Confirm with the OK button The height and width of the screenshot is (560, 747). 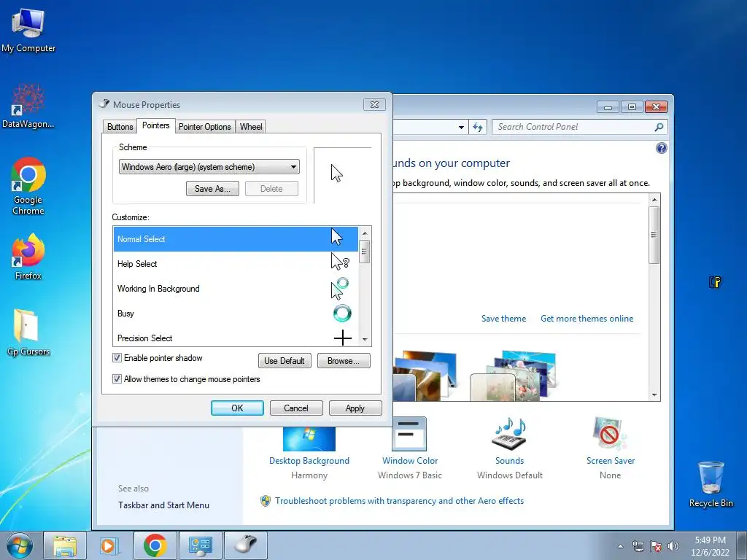237,408
